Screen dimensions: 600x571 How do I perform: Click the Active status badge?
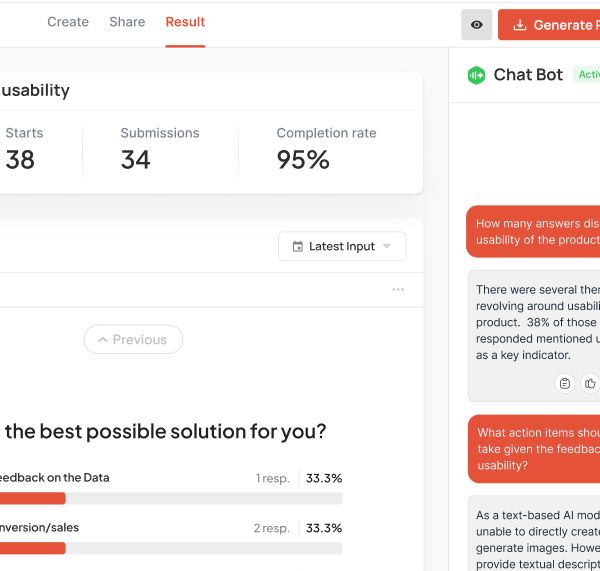tap(587, 75)
